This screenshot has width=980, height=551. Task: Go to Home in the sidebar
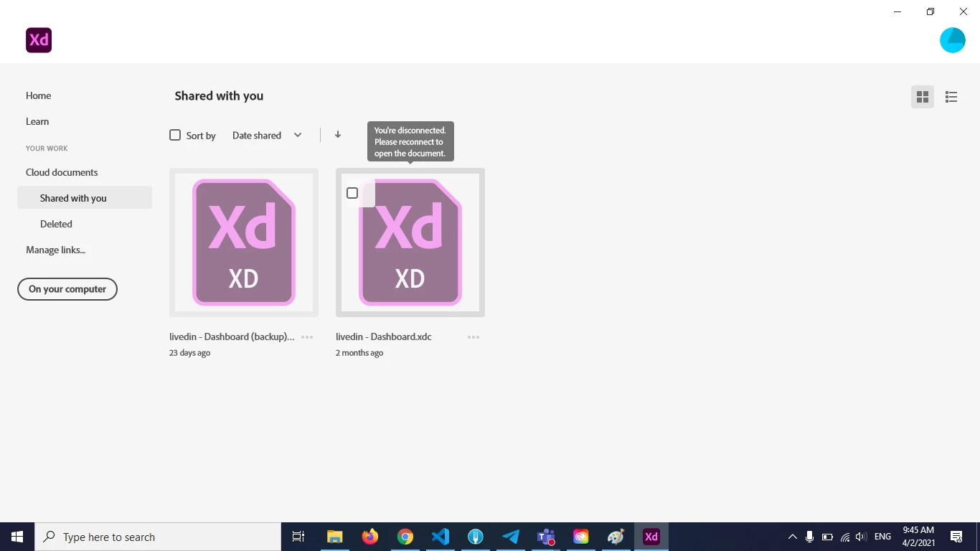click(39, 95)
